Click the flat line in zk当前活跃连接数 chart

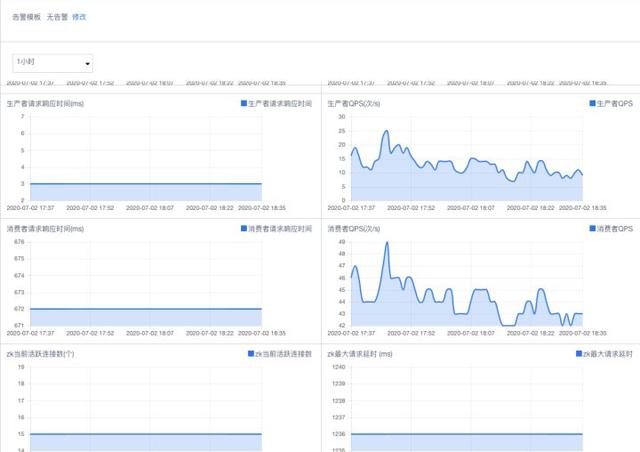point(145,434)
